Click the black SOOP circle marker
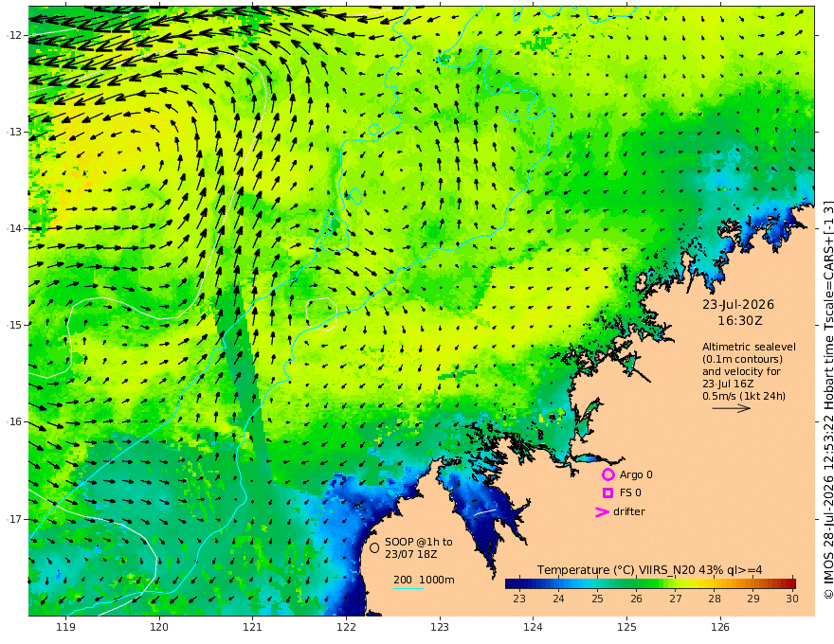The height and width of the screenshot is (644, 834). (374, 547)
